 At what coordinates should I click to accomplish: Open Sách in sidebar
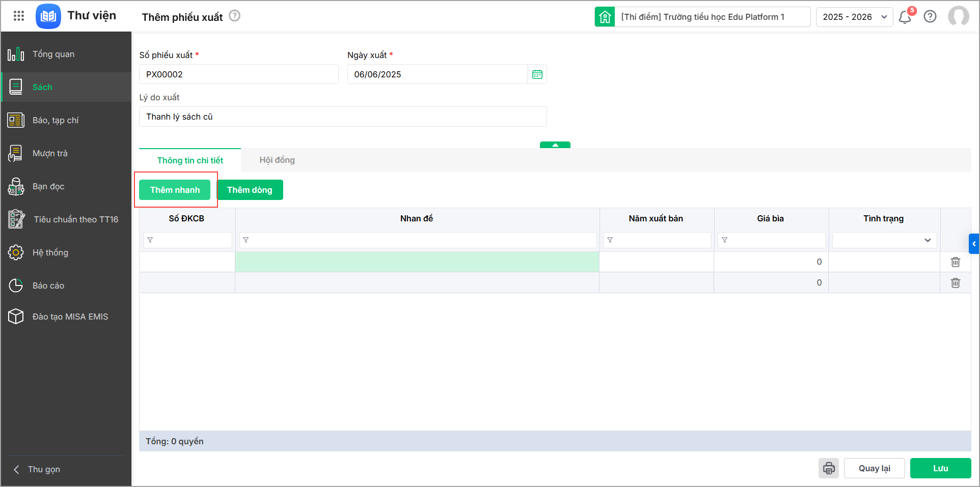(x=66, y=87)
